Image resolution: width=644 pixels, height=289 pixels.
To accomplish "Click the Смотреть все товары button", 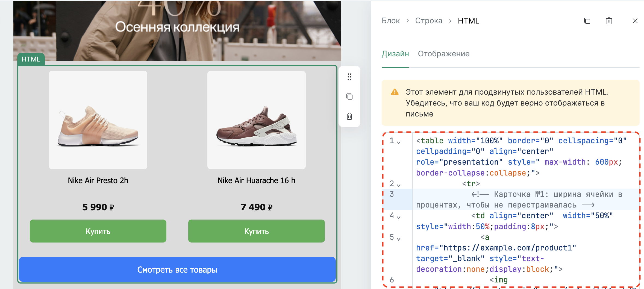I will [177, 269].
